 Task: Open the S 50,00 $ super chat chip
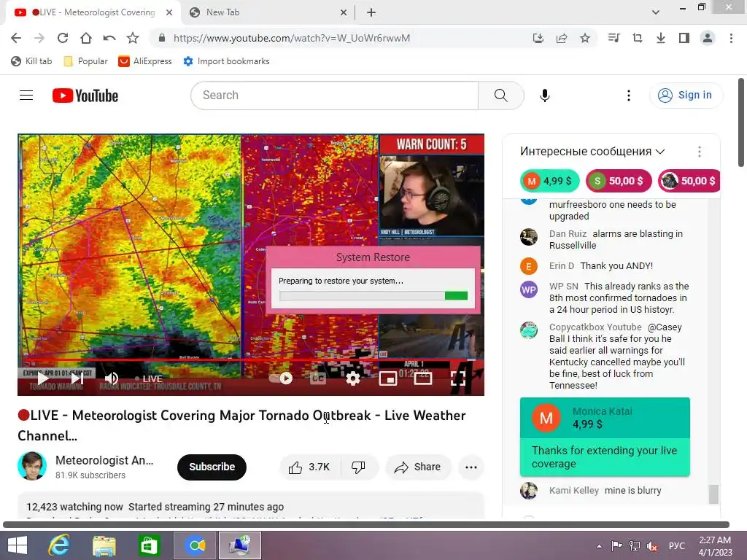[619, 181]
